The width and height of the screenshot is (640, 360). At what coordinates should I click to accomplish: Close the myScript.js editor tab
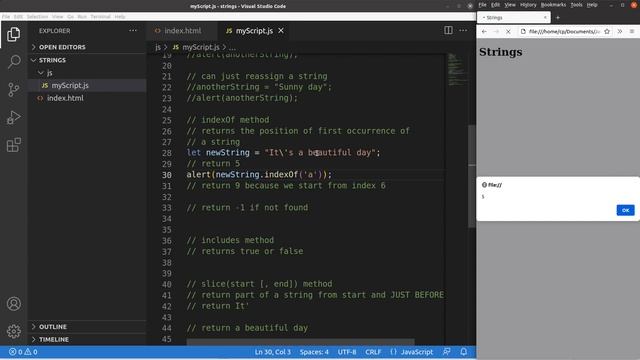click(x=281, y=31)
